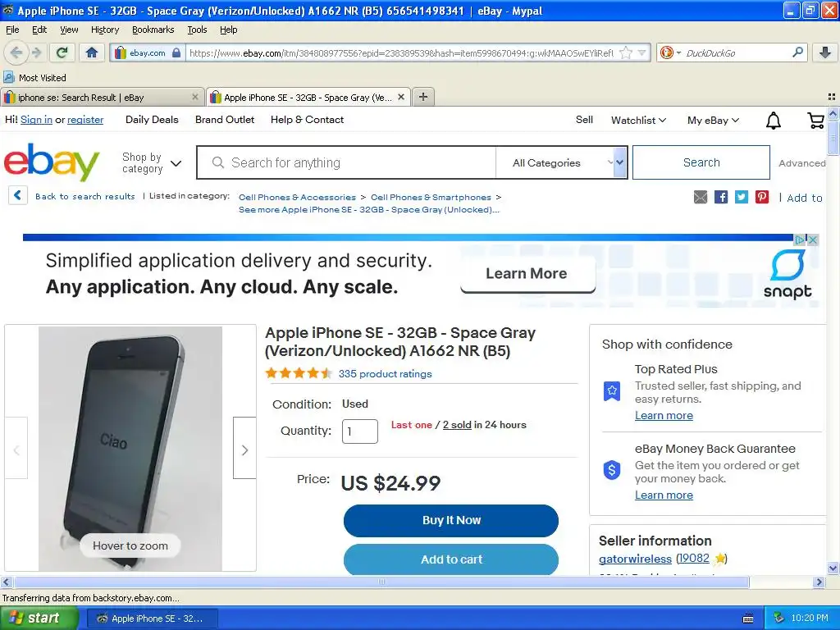Click Learn more under Top Rated Plus
The height and width of the screenshot is (630, 840).
point(664,415)
